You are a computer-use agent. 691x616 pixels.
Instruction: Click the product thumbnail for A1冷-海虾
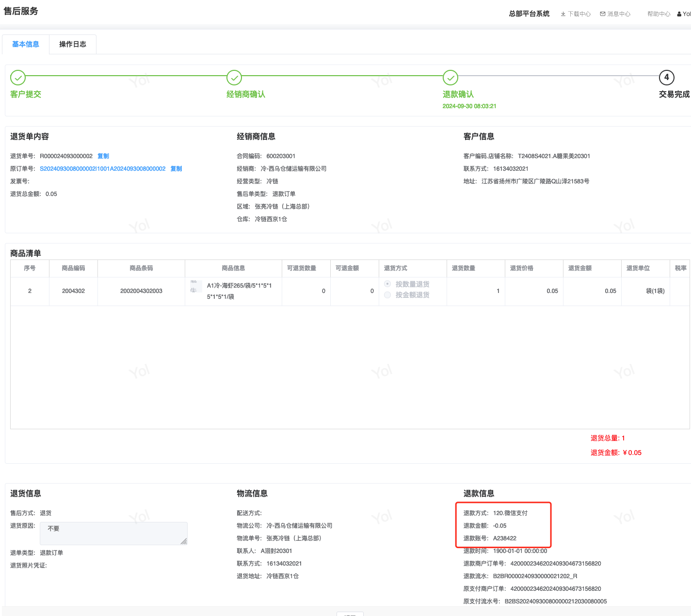[x=196, y=286]
